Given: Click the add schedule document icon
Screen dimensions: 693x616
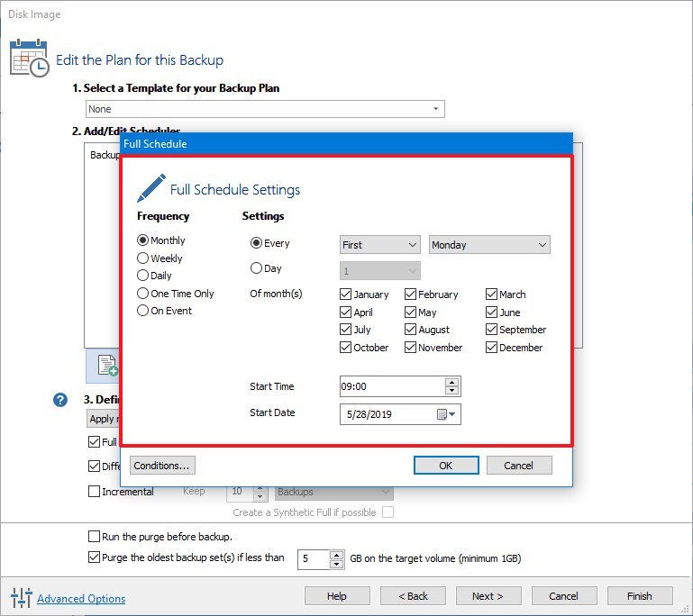Looking at the screenshot, I should (108, 366).
